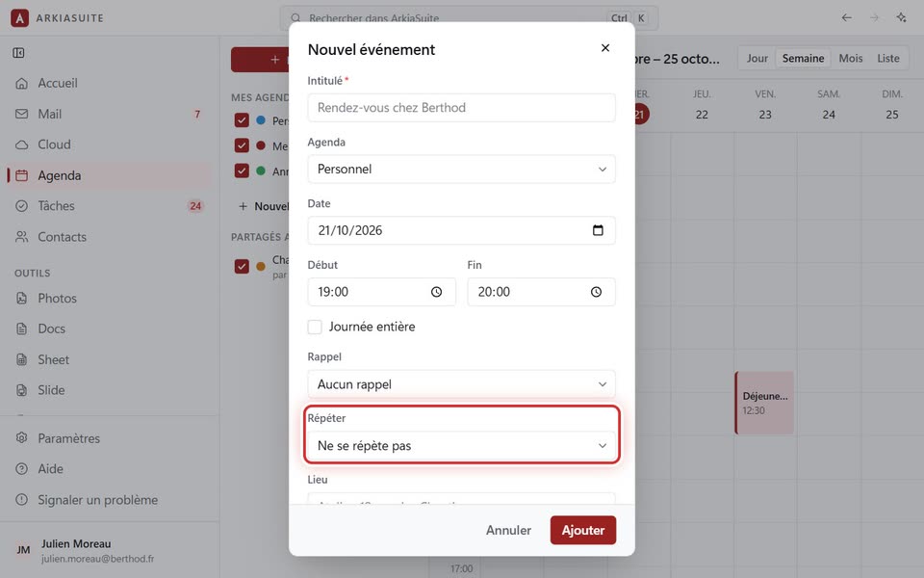Open the Sheet tool
This screenshot has width=924, height=578.
(x=110, y=359)
